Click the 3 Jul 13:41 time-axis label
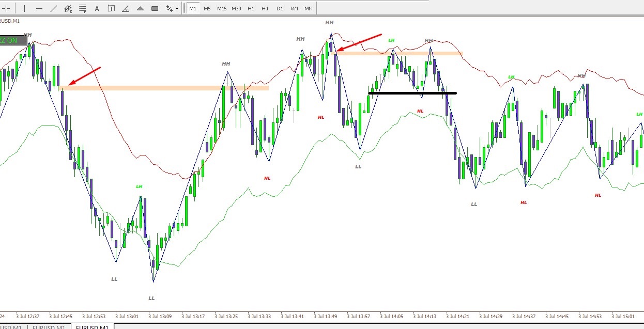The height and width of the screenshot is (329, 644). (x=292, y=316)
